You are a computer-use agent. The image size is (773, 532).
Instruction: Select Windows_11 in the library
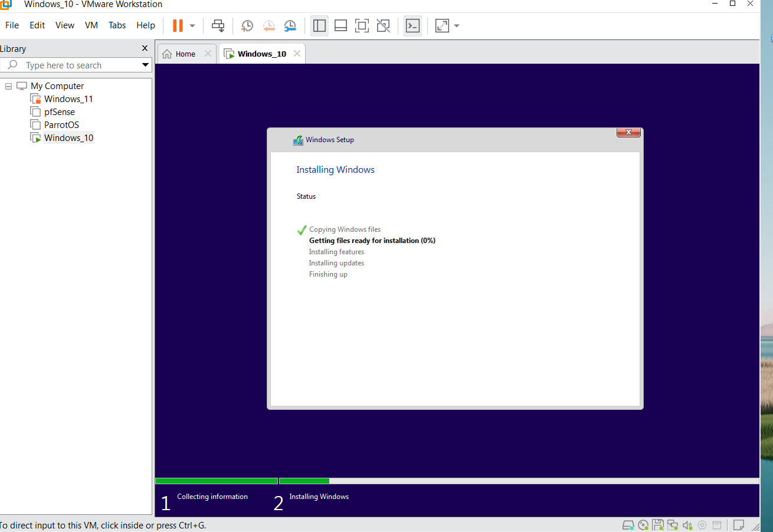click(x=68, y=99)
